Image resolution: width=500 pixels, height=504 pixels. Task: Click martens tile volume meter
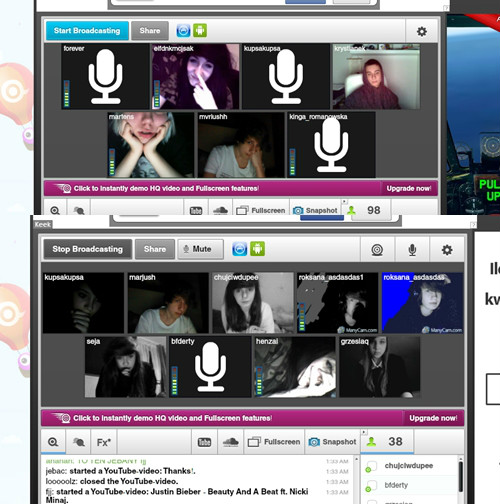point(112,162)
